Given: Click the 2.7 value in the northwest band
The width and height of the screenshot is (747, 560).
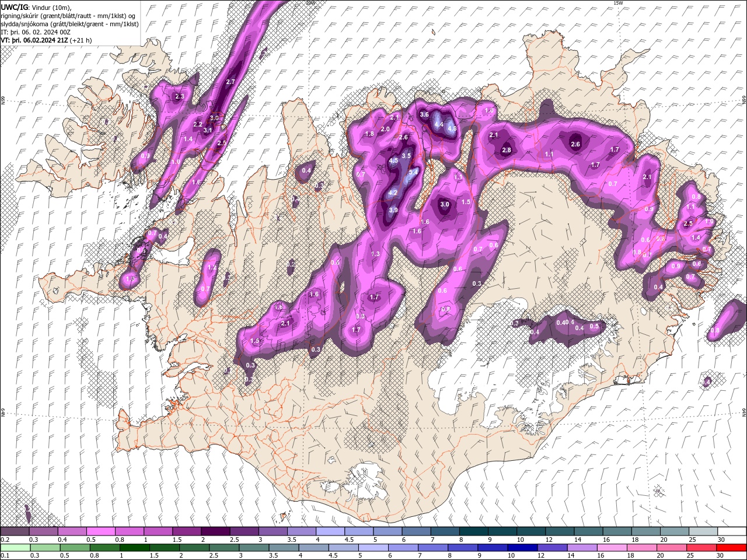Looking at the screenshot, I should 230,82.
